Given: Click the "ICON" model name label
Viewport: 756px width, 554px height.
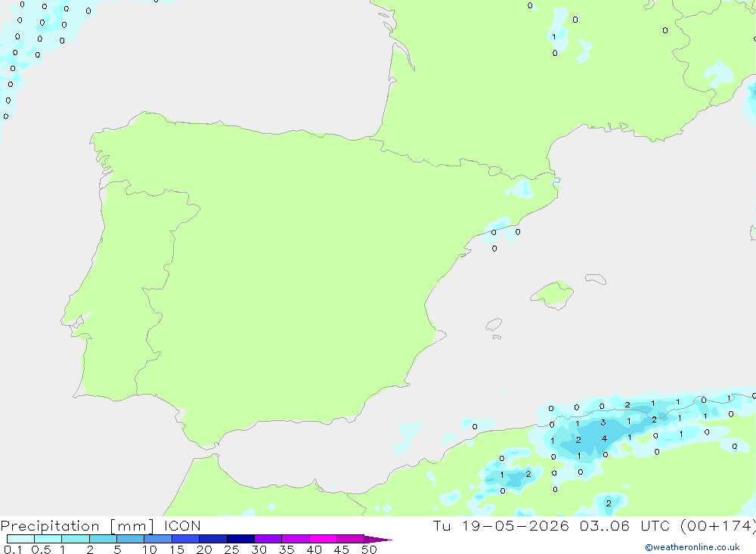Looking at the screenshot, I should point(181,525).
